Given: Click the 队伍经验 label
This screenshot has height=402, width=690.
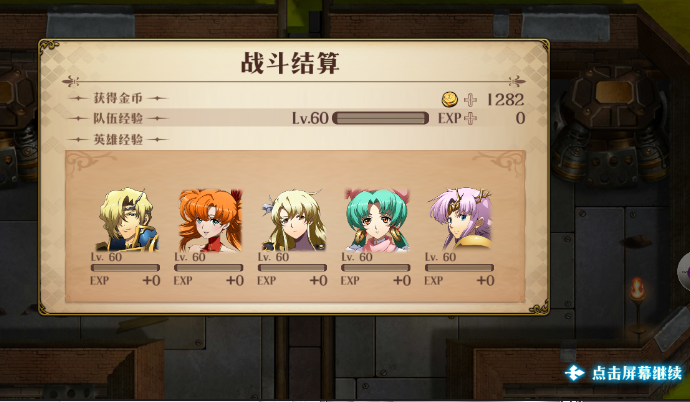Looking at the screenshot, I should pyautogui.click(x=118, y=118).
